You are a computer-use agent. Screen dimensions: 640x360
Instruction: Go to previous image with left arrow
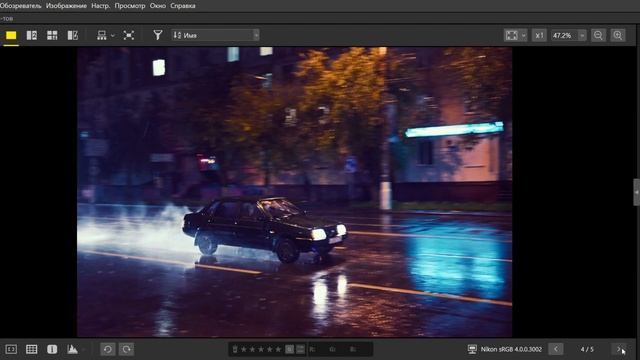coord(556,349)
